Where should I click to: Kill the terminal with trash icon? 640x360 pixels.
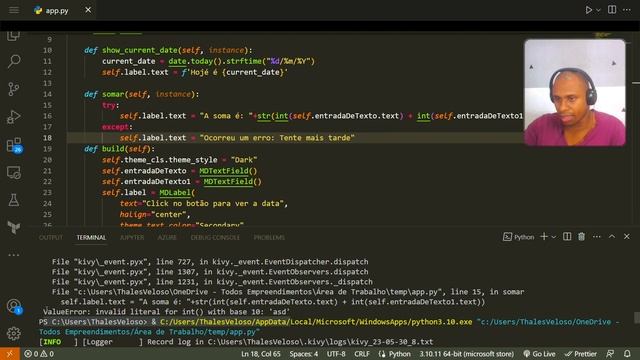pyautogui.click(x=581, y=237)
